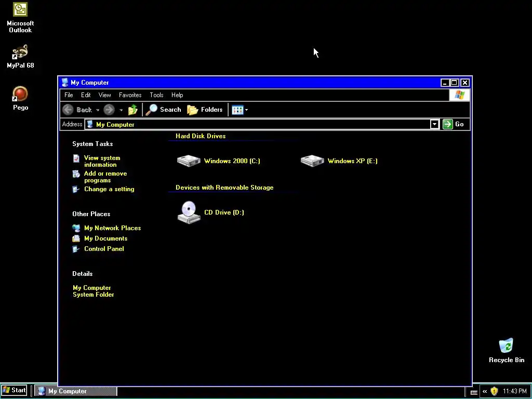532x399 pixels.
Task: Click the My Computer icon in title bar
Action: click(65, 83)
